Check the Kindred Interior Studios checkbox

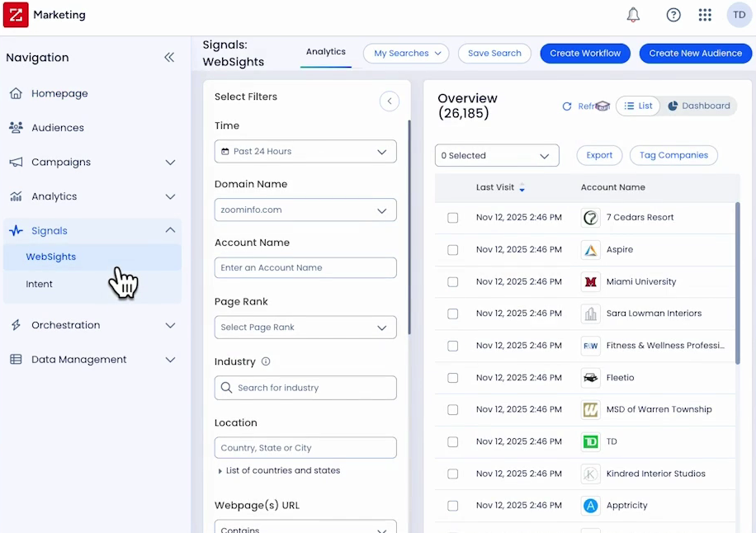pos(452,474)
